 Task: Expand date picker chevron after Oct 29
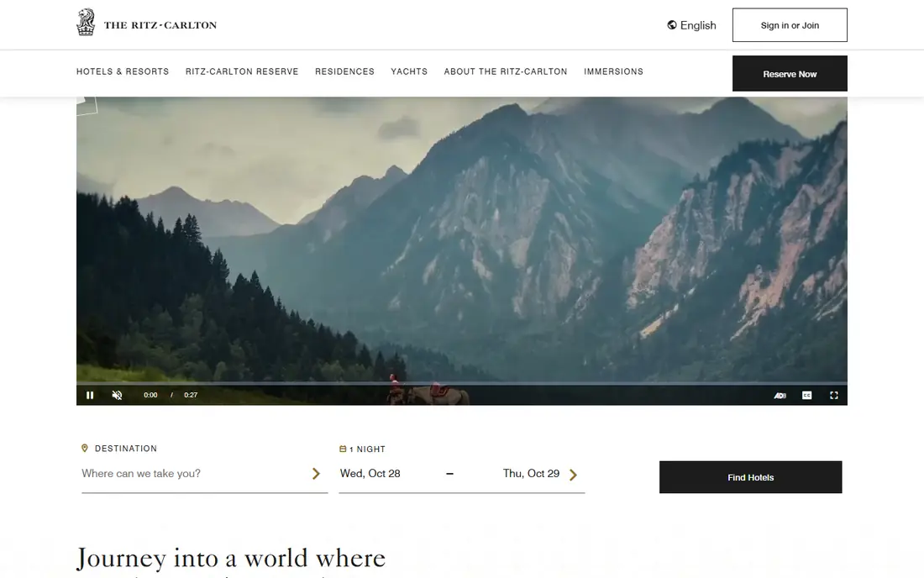click(573, 475)
